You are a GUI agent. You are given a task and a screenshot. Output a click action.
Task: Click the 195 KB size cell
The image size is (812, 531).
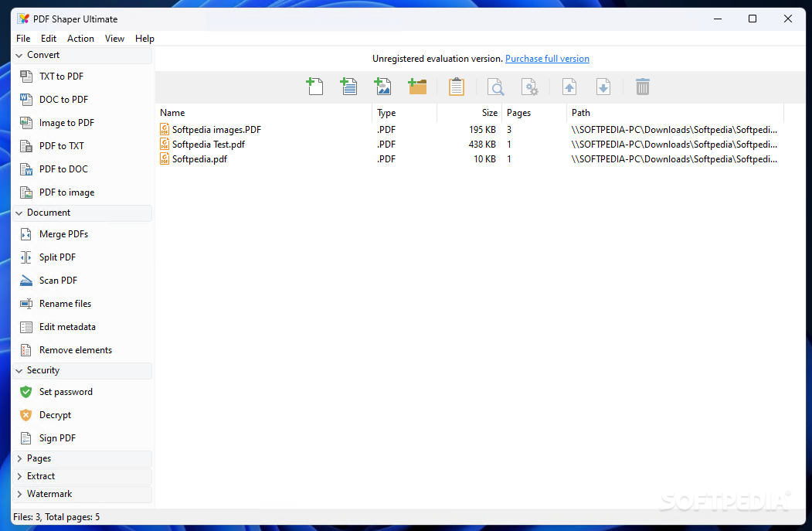tap(482, 130)
